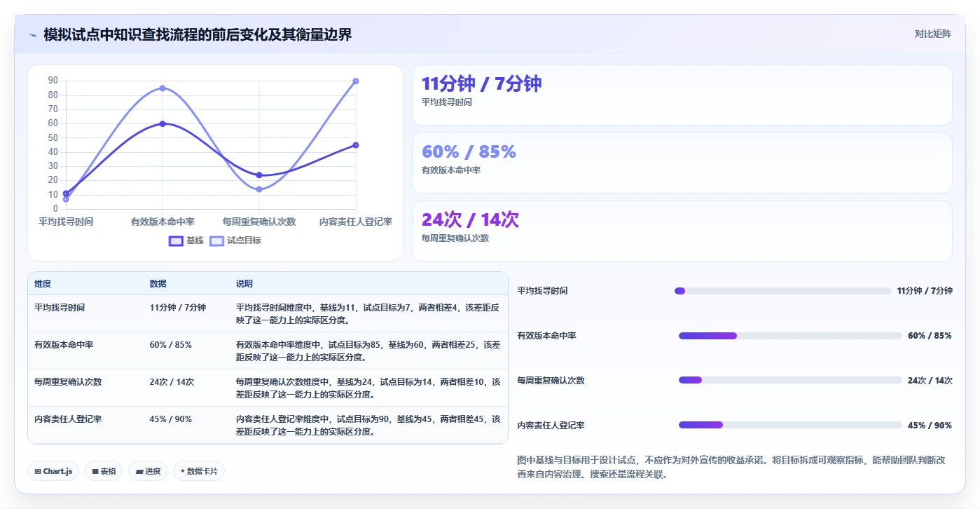
Task: Click the 内容责任人登记率 progress bar
Action: [x=790, y=425]
